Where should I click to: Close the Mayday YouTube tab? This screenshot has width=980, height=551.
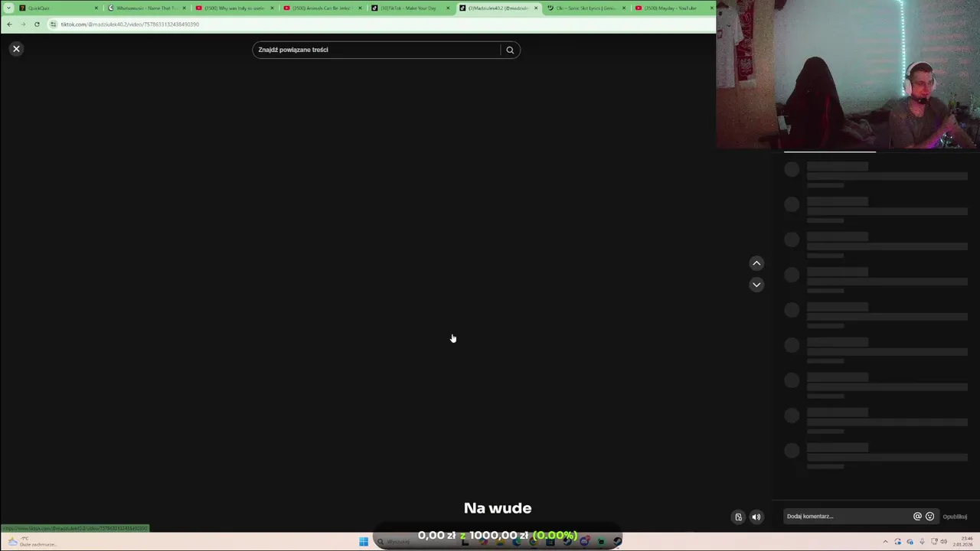click(711, 8)
